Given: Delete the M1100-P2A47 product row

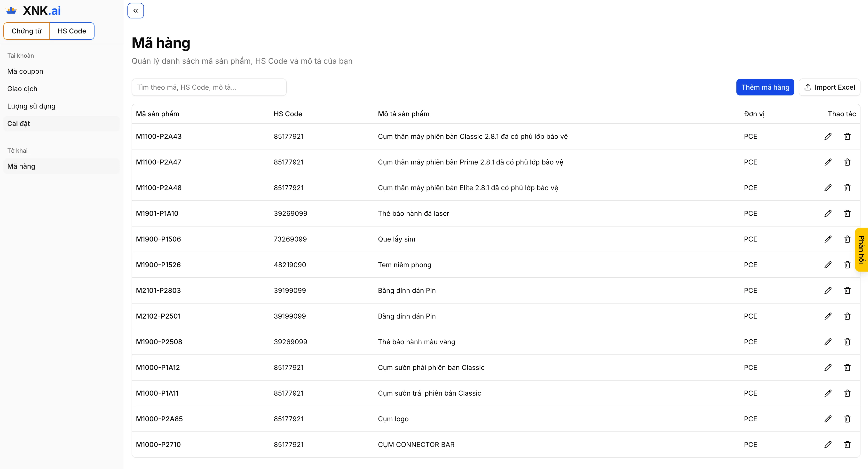Looking at the screenshot, I should [847, 162].
